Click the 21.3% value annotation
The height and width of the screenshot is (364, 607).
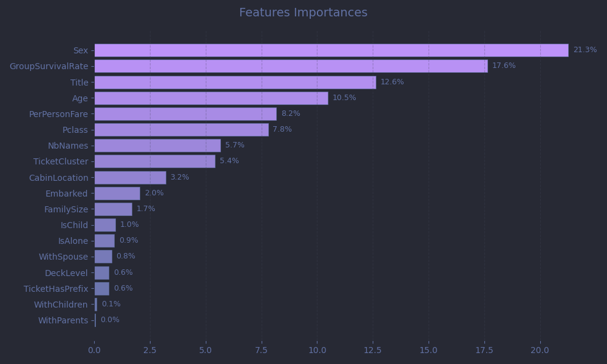585,50
